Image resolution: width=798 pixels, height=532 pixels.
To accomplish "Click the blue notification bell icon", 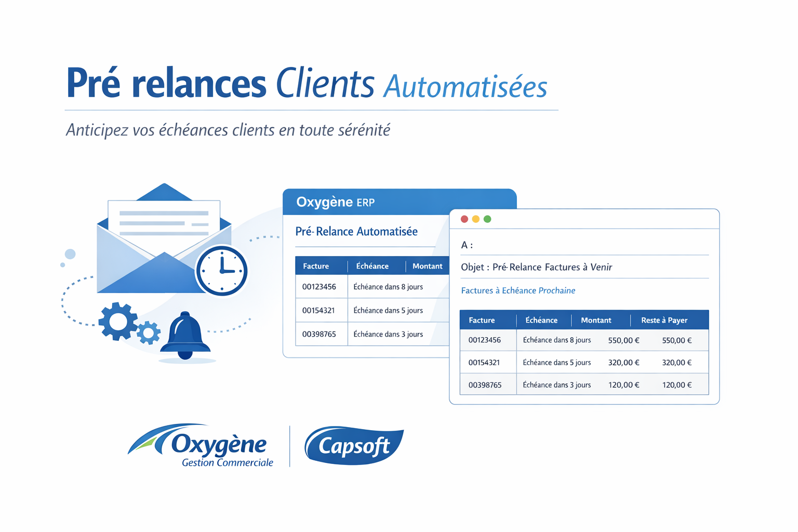I will click(185, 336).
